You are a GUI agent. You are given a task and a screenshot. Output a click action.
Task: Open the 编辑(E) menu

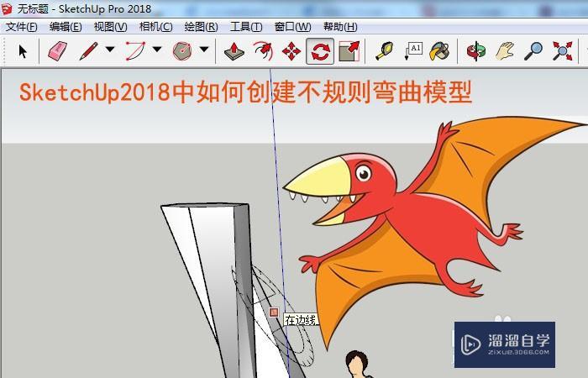point(66,27)
